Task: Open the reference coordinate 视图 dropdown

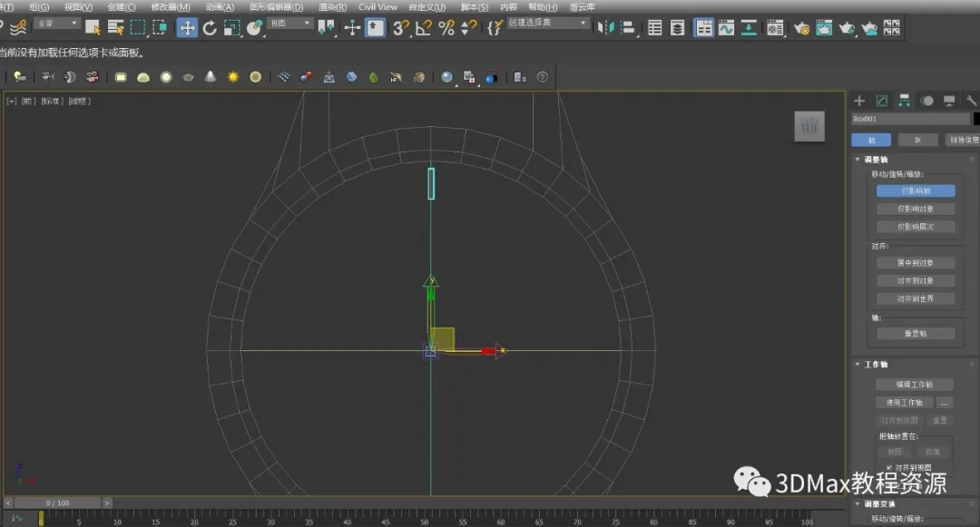Action: (290, 23)
